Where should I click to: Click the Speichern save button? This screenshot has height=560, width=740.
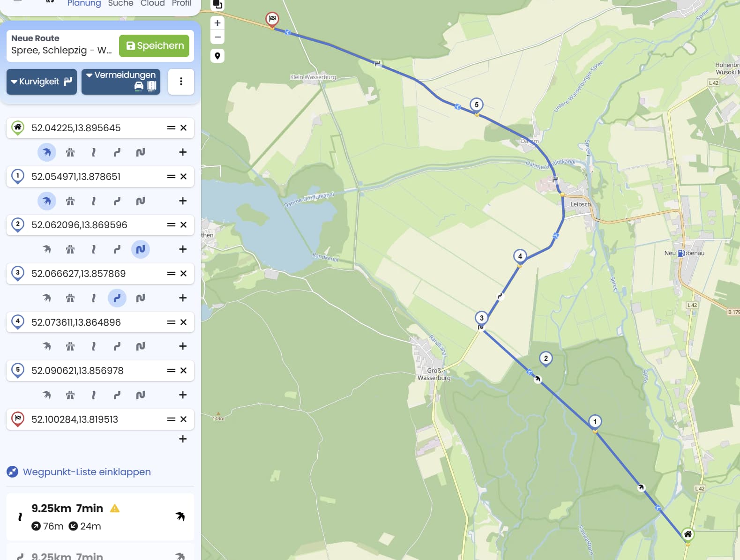[154, 46]
